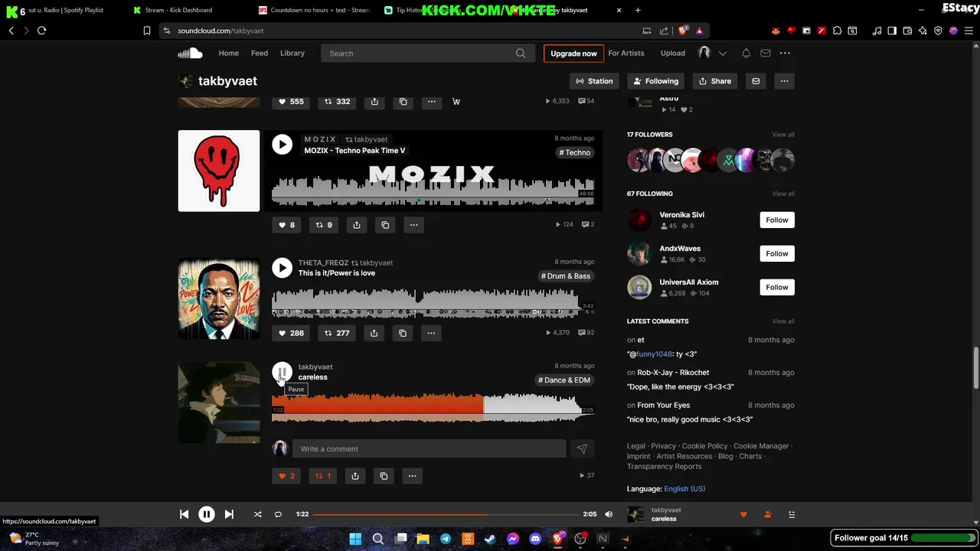Skip to previous track in player bar
The width and height of the screenshot is (980, 551).
tap(184, 514)
